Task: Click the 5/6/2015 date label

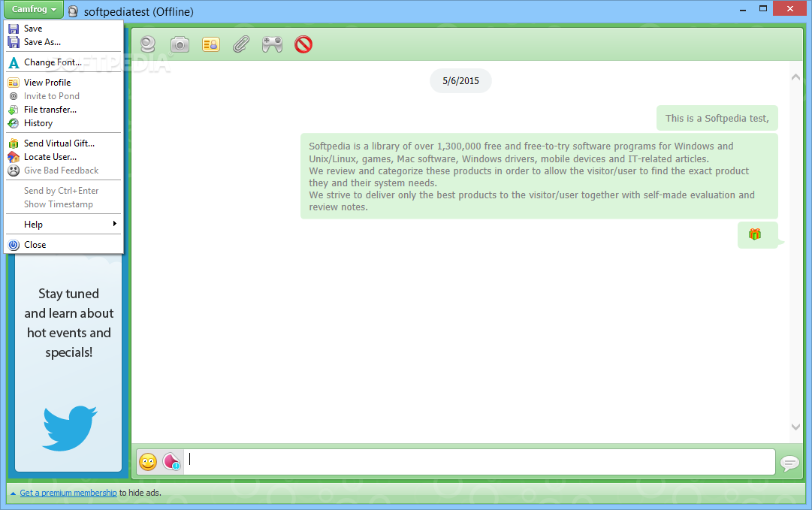Action: click(461, 81)
